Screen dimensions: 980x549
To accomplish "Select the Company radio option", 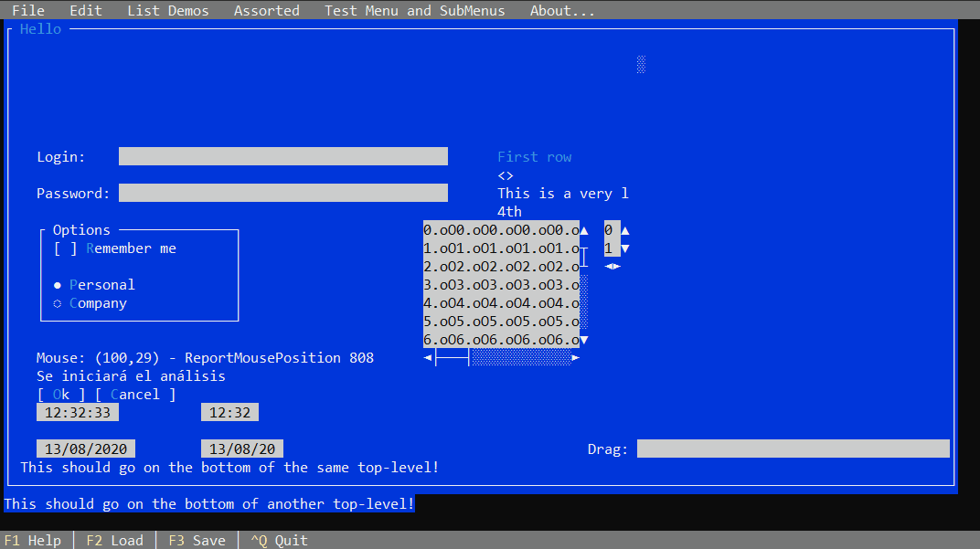I will [x=90, y=303].
